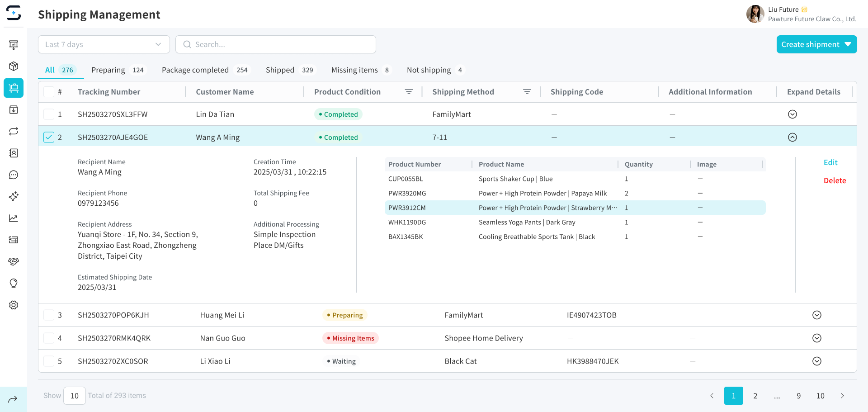Click the contacts book sidebar icon
The height and width of the screenshot is (412, 868).
click(14, 153)
